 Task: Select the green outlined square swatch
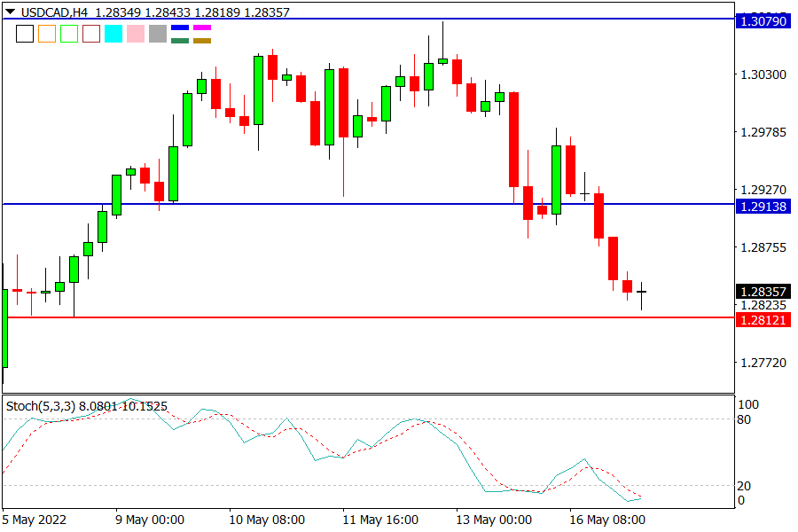pyautogui.click(x=69, y=34)
